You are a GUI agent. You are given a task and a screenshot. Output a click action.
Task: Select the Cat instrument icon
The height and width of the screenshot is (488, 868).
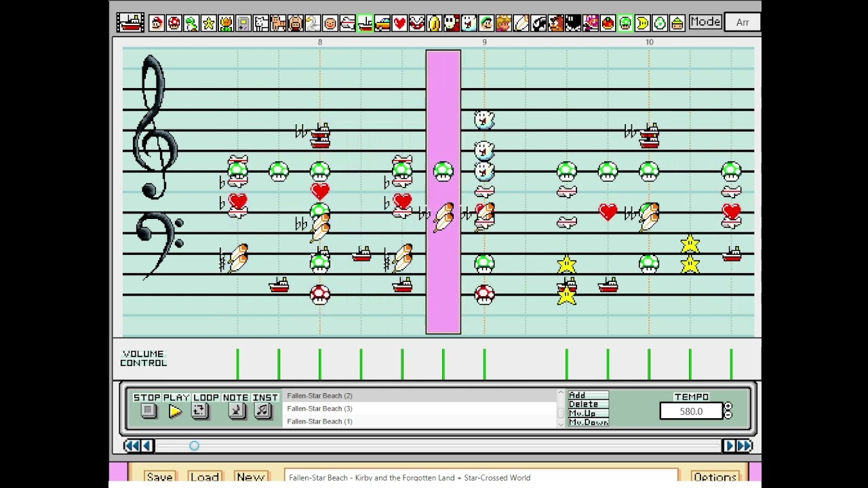pos(278,23)
